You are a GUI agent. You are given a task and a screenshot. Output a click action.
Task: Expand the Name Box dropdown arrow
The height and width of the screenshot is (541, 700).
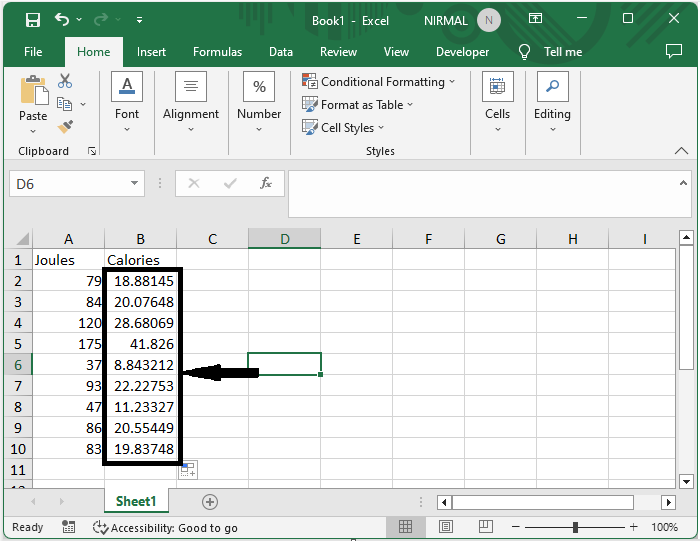(134, 183)
